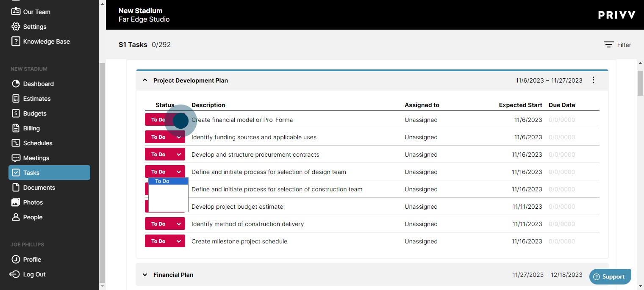Click the People person icon

[x=16, y=217]
